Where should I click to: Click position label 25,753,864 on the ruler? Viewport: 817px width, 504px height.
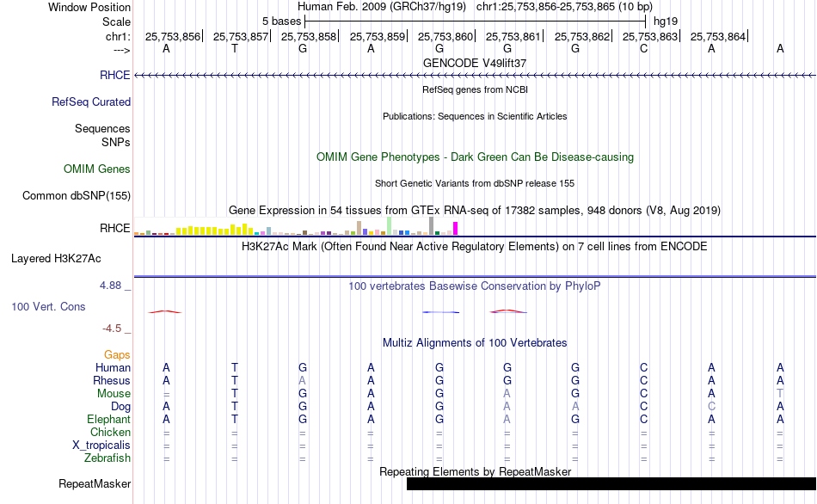pyautogui.click(x=717, y=36)
